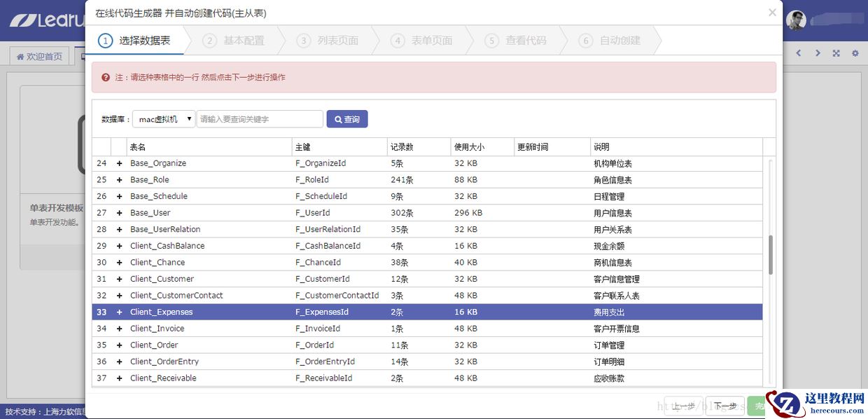Image resolution: width=868 pixels, height=419 pixels.
Task: Open settings via the gear icon
Action: 855,53
